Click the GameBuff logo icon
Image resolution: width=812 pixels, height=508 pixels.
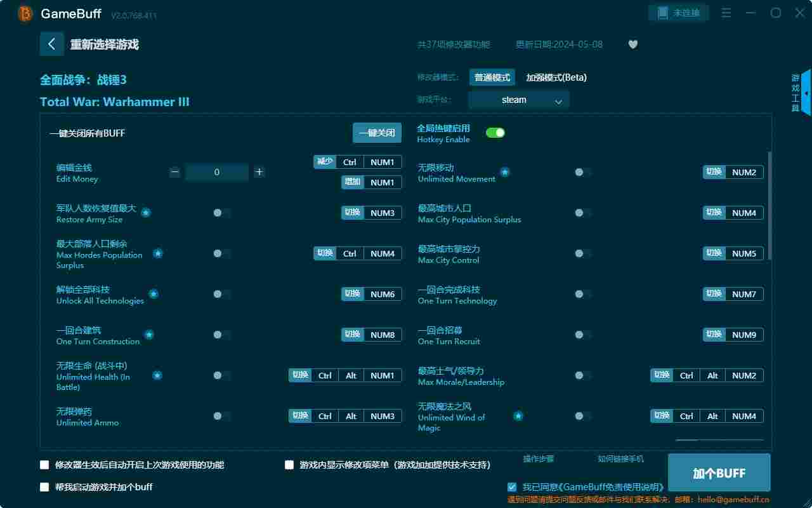[25, 13]
